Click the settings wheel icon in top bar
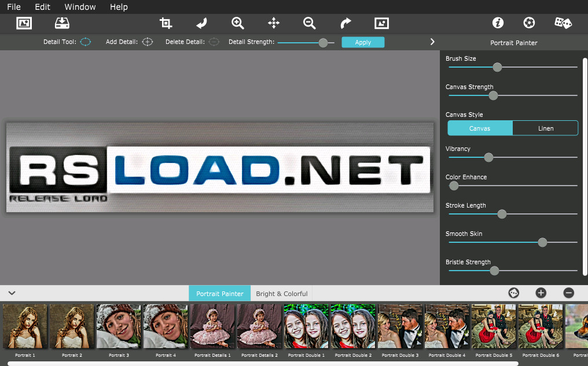Image resolution: width=588 pixels, height=366 pixels. coord(529,23)
